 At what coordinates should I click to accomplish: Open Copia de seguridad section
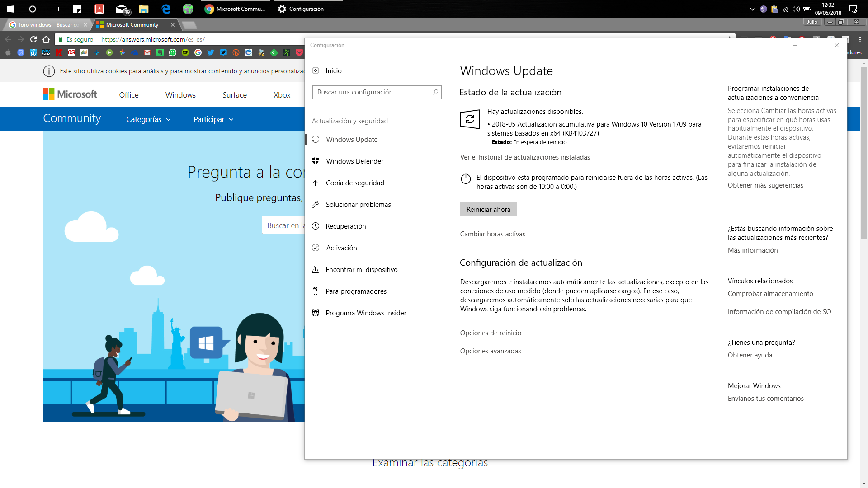point(355,183)
